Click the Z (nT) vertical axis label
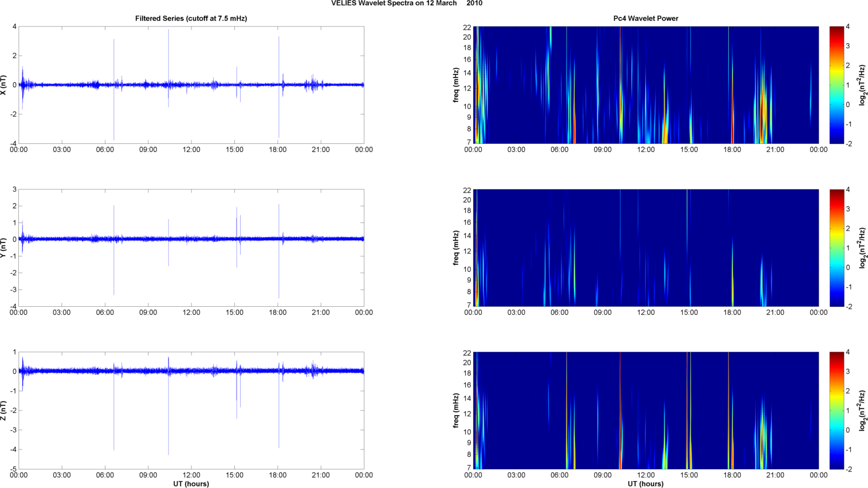Image resolution: width=868 pixels, height=488 pixels. tap(4, 411)
